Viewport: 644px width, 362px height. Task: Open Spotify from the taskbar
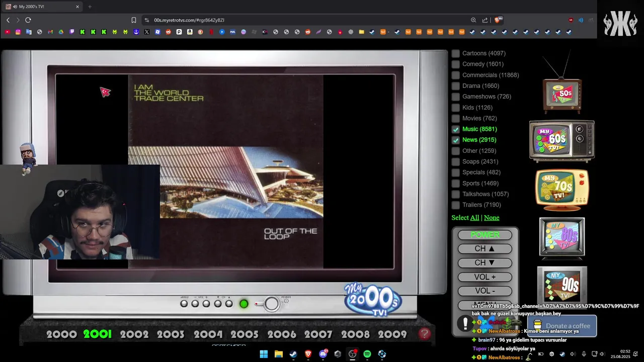[x=367, y=354]
